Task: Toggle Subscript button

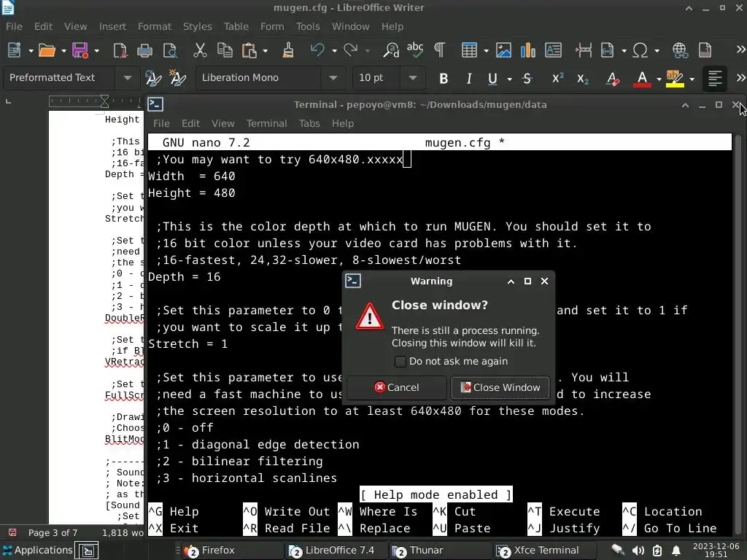Action: [583, 78]
